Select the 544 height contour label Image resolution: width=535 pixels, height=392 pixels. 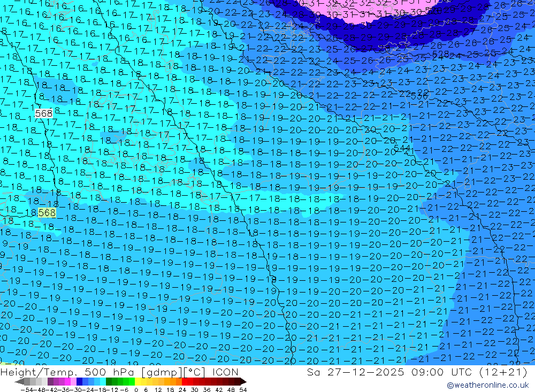coord(402,148)
